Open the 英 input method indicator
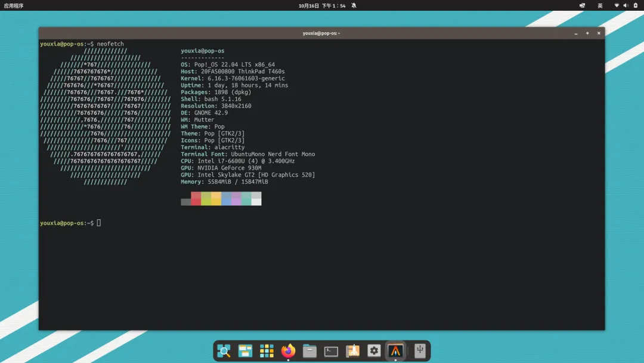This screenshot has width=644, height=363. click(x=600, y=6)
